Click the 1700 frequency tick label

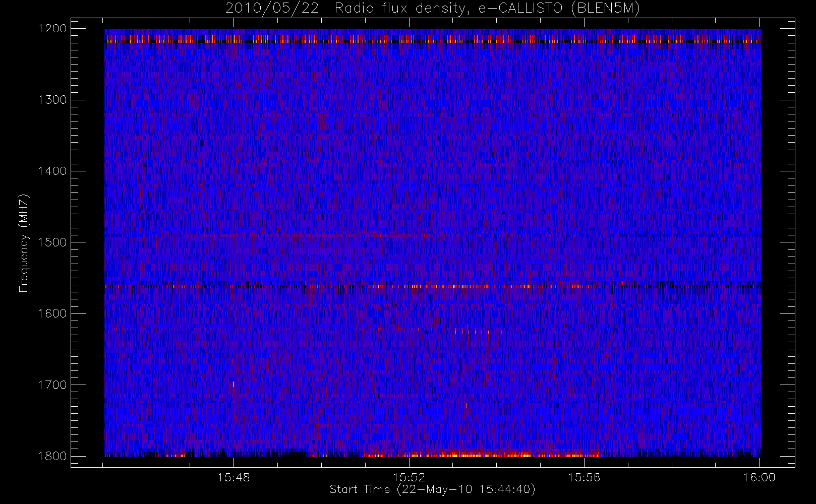[52, 385]
